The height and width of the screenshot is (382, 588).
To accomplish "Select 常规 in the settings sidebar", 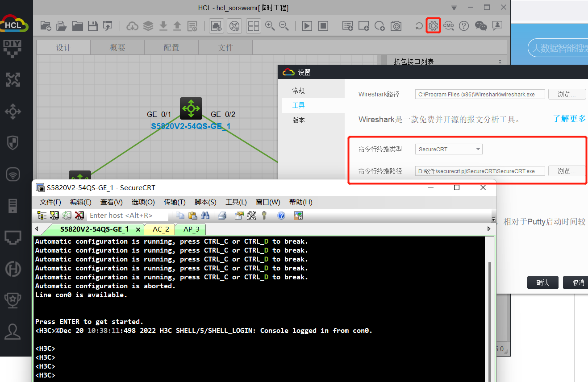I will coord(298,91).
